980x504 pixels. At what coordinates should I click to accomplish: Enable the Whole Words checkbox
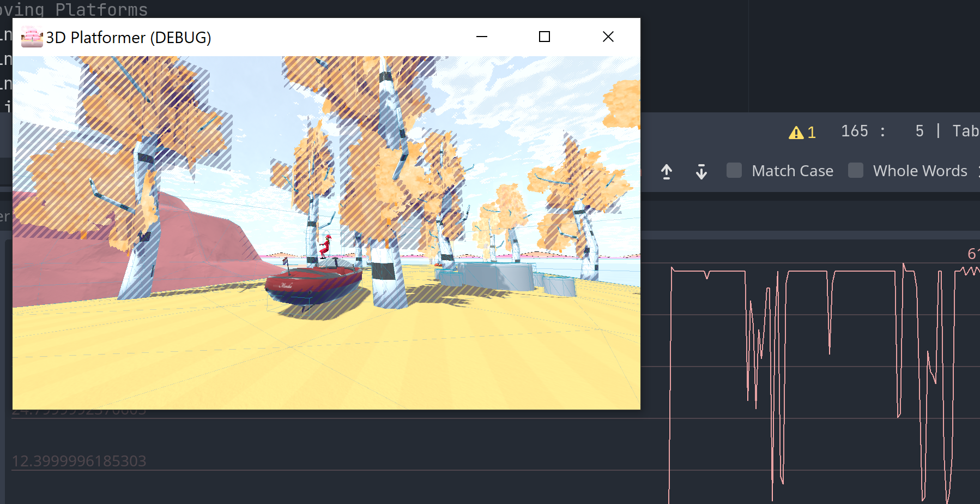pos(856,170)
